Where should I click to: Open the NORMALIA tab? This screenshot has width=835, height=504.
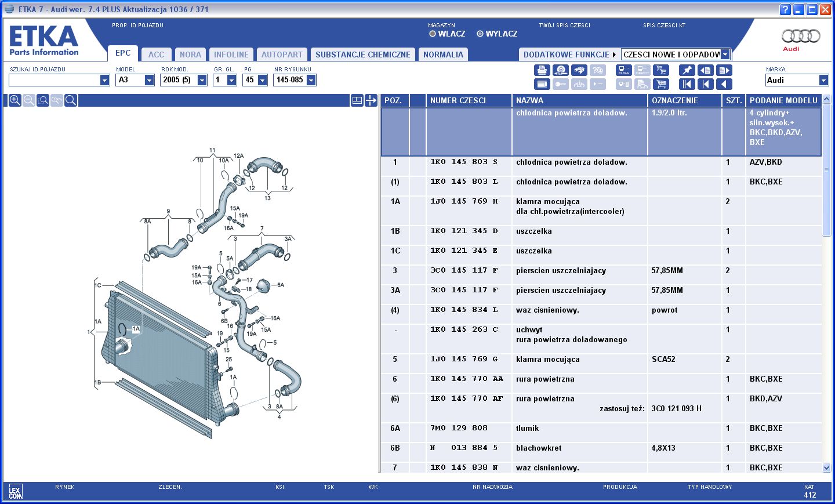click(x=443, y=55)
